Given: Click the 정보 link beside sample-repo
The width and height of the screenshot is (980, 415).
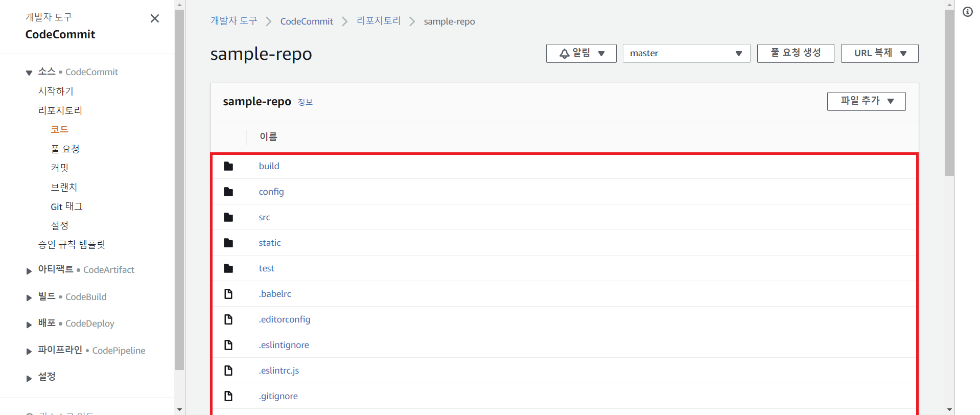Looking at the screenshot, I should pos(305,102).
